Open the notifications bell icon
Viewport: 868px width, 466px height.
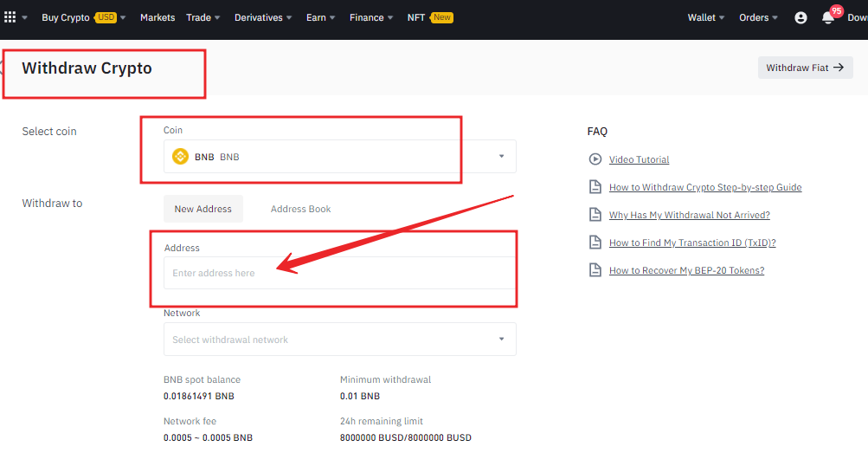[828, 18]
